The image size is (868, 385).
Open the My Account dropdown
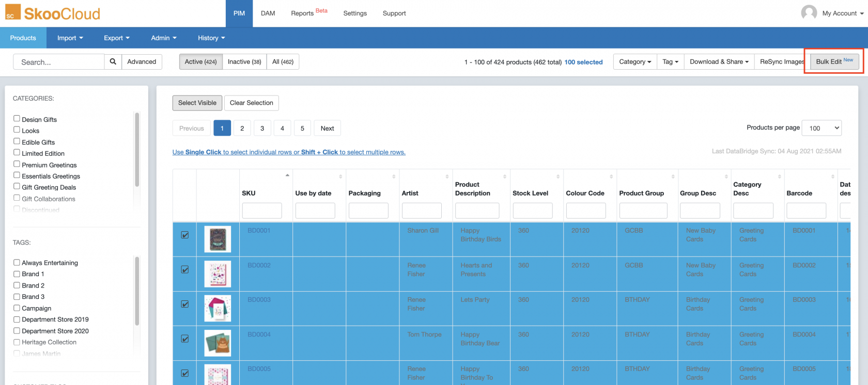click(843, 13)
